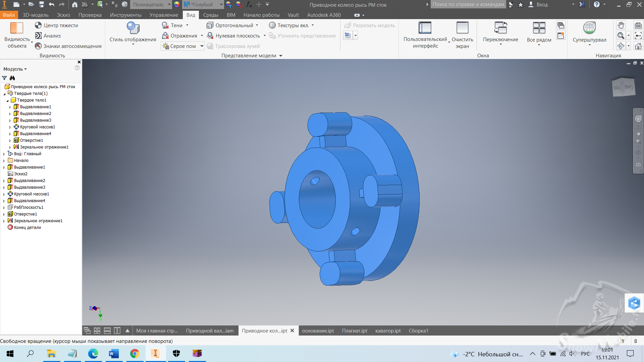Select the Orbit tool in ribbon

point(621,46)
